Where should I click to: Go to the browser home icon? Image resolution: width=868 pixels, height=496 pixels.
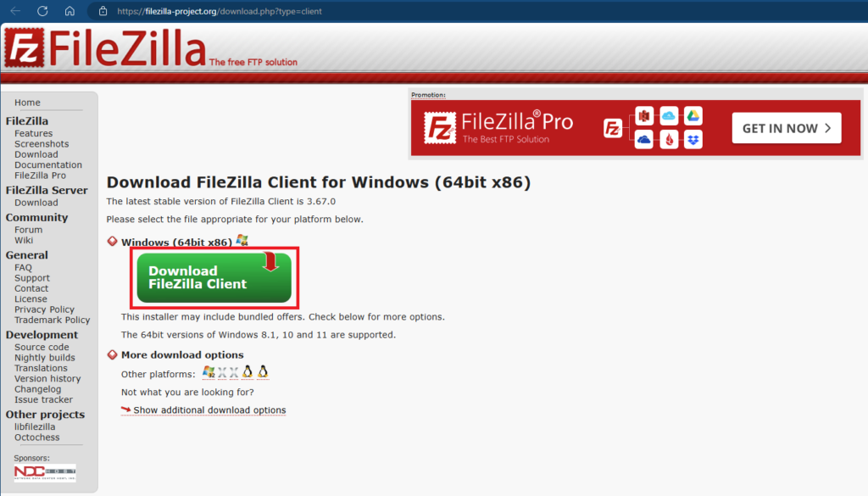tap(70, 10)
